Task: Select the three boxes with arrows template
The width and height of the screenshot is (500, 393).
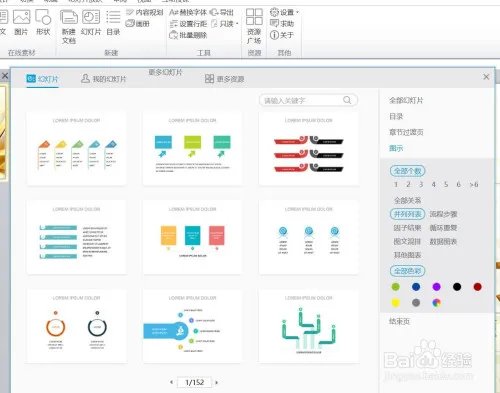Action: click(192, 148)
